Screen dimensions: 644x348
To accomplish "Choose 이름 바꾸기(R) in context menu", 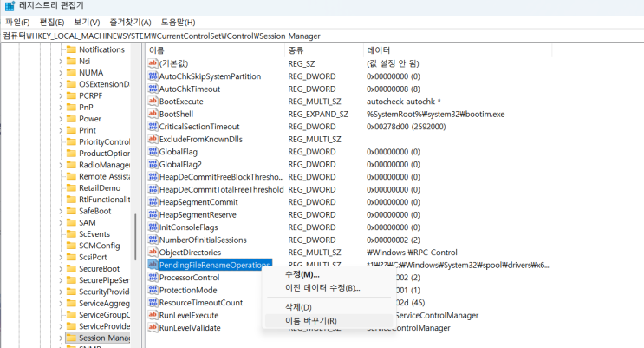I will (329, 321).
